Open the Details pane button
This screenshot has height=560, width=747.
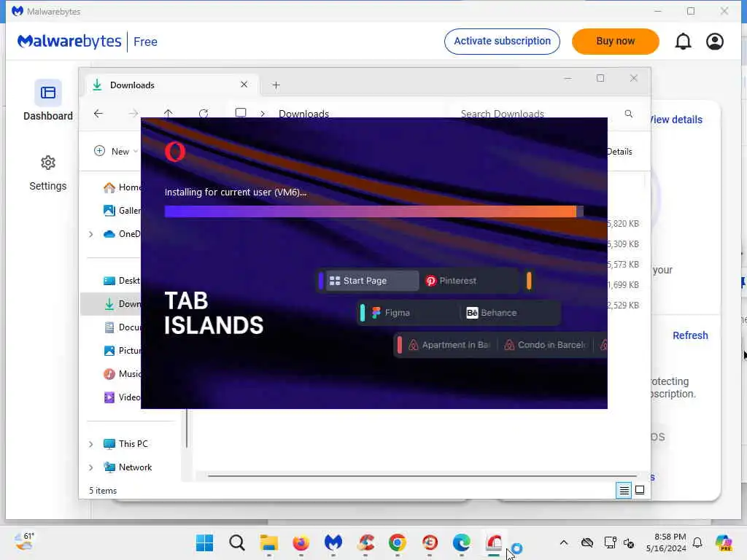tap(619, 152)
